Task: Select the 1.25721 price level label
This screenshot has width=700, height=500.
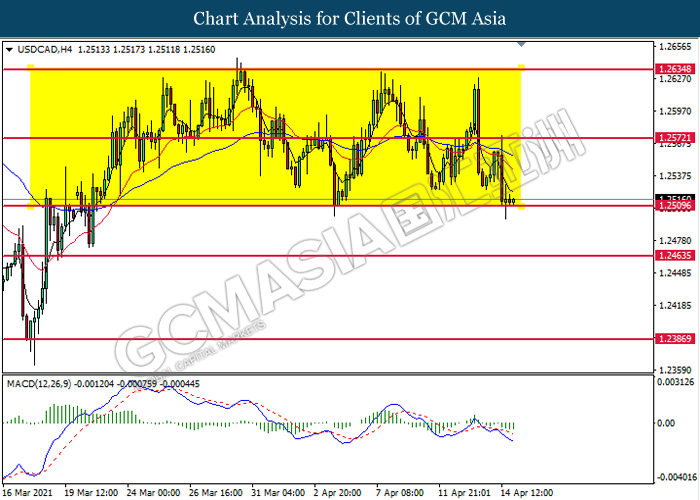Action: pos(675,138)
